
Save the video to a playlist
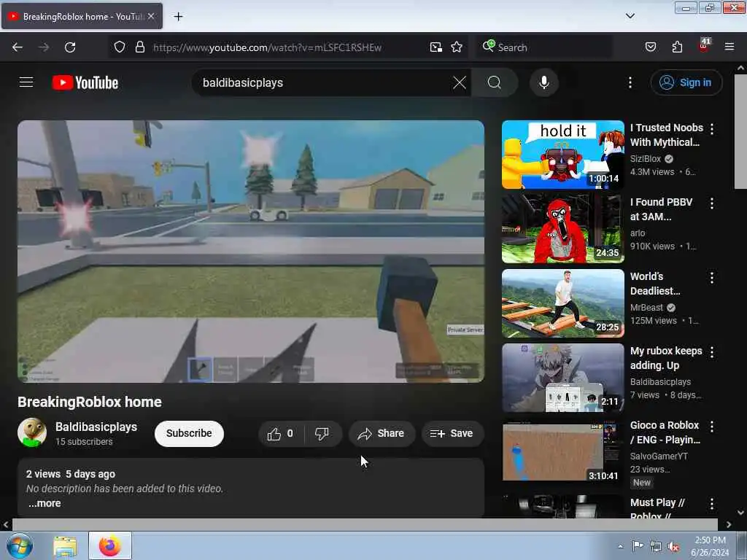point(452,433)
